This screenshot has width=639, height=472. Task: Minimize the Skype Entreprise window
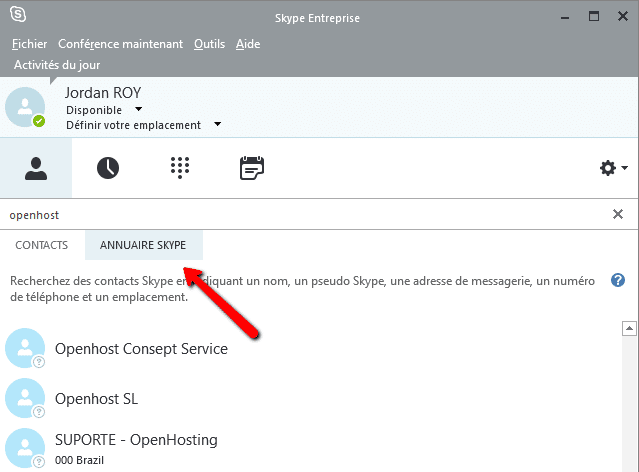[565, 18]
